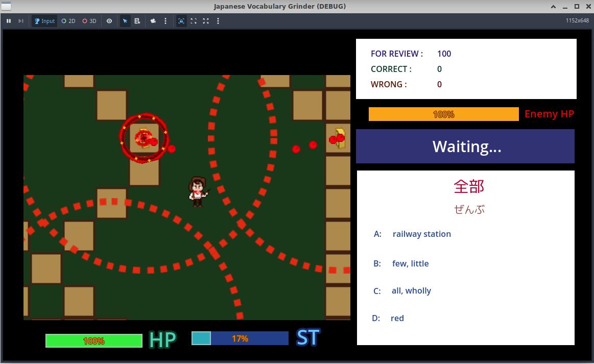Click the large HP label

coord(163,340)
